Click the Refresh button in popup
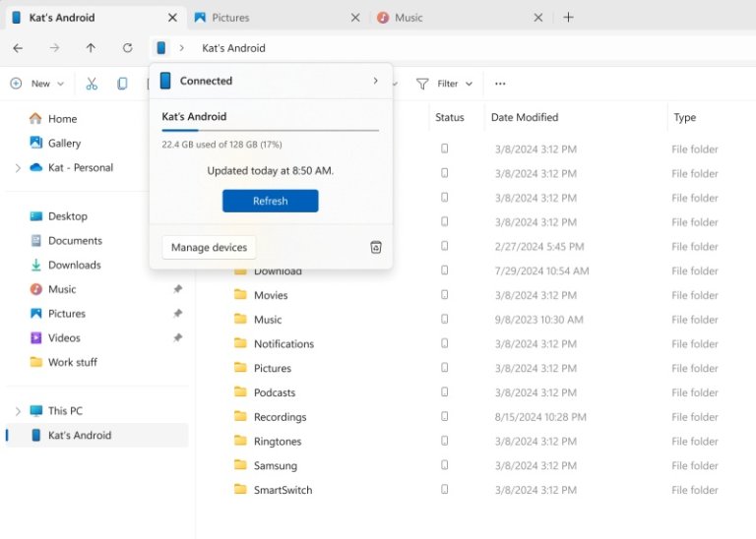This screenshot has height=539, width=756. coord(270,201)
